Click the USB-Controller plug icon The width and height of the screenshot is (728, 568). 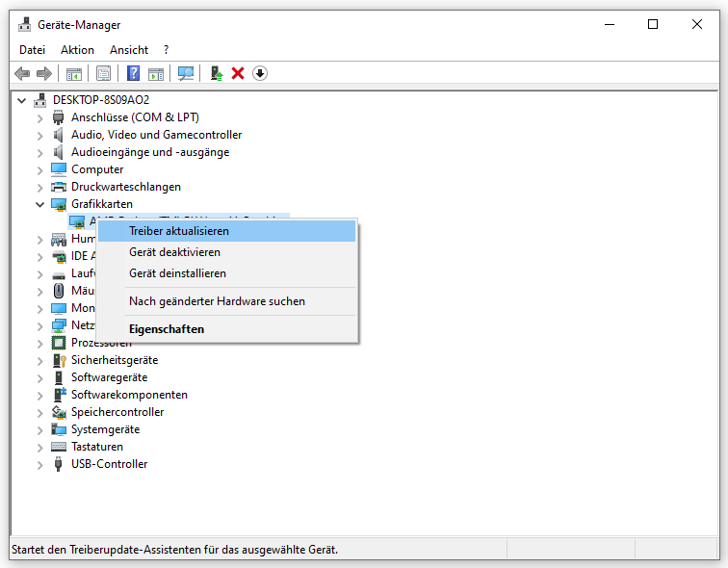(x=58, y=464)
